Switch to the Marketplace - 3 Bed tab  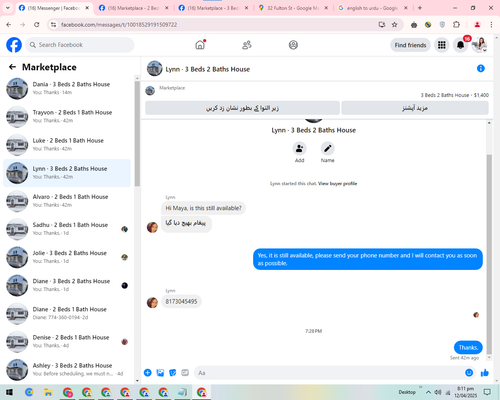(x=213, y=8)
